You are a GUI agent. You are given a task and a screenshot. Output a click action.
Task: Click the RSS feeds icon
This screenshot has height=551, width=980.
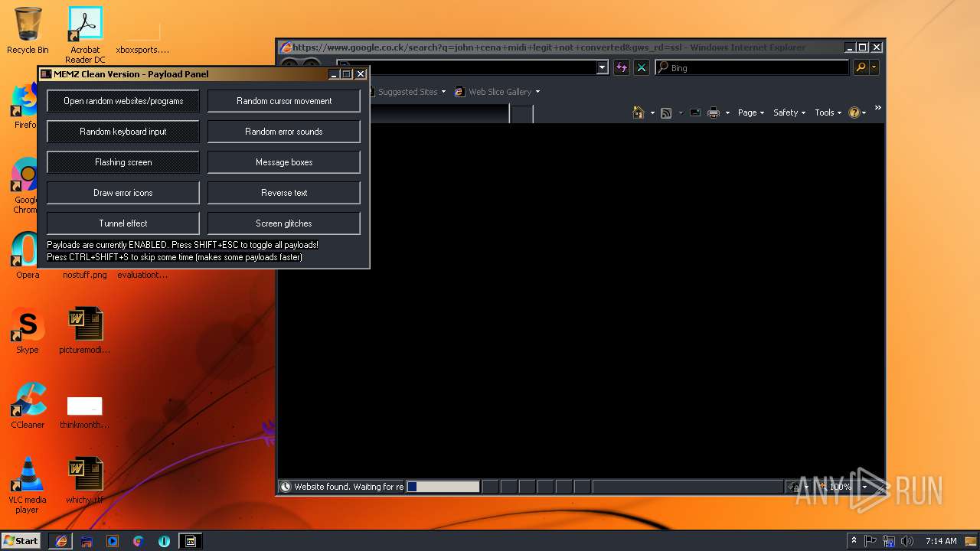pos(666,112)
